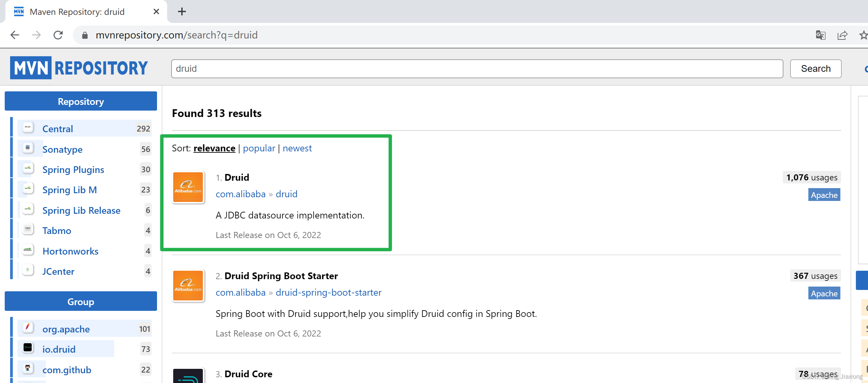868x383 pixels.
Task: Click the Tabmo repository icon
Action: (x=28, y=229)
